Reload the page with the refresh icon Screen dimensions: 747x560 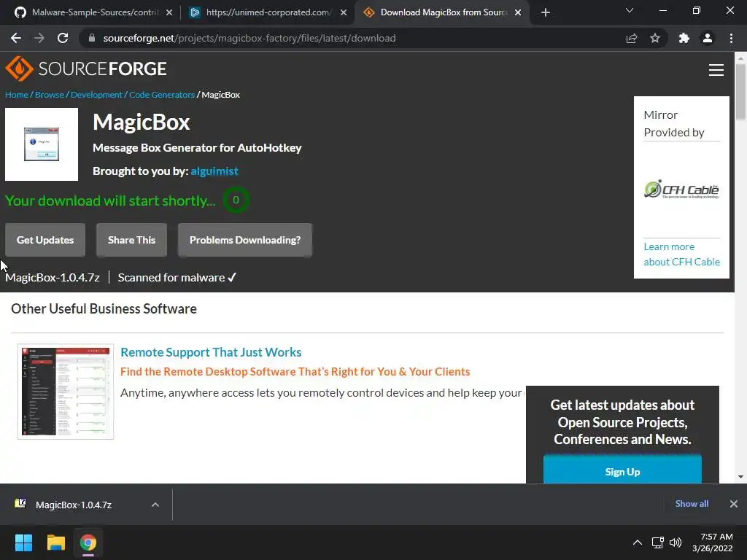(x=63, y=38)
